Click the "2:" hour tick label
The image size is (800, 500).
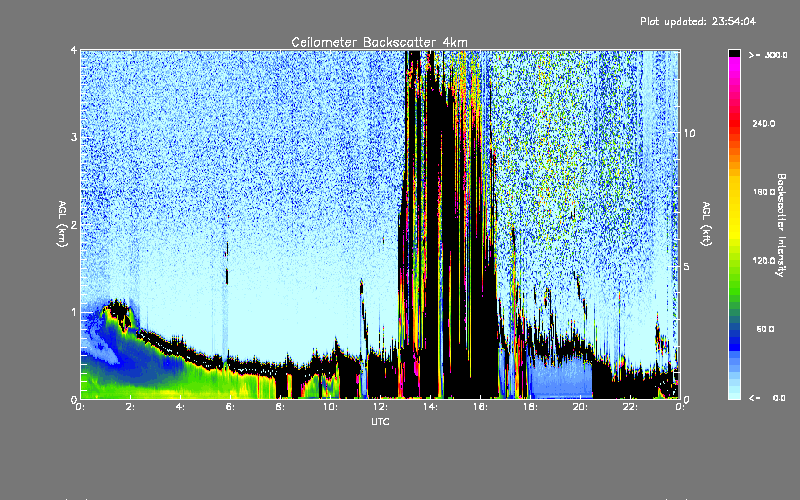tap(131, 407)
